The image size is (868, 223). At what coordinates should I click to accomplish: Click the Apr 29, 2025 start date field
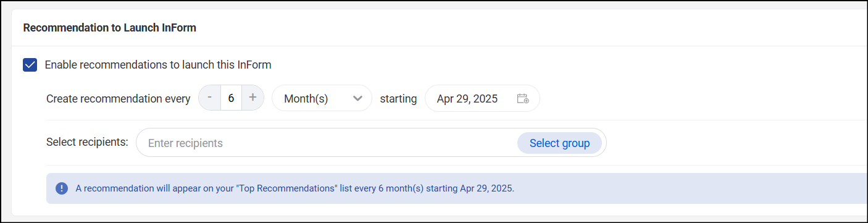(482, 98)
